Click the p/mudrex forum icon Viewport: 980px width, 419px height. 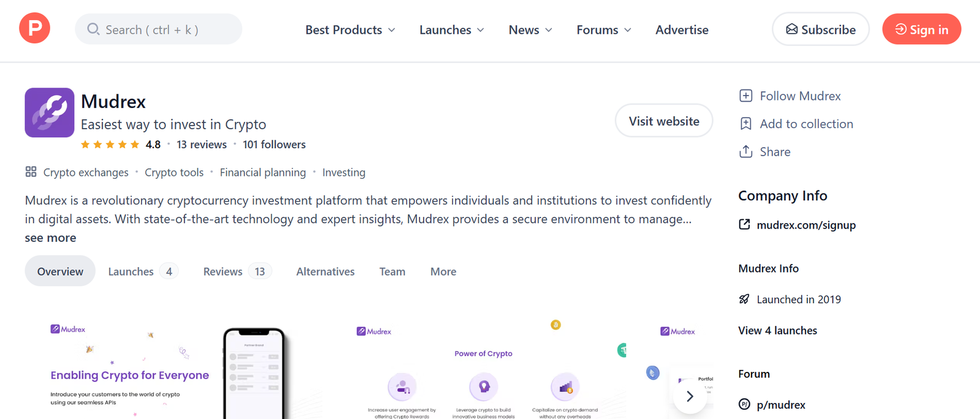[x=744, y=404]
